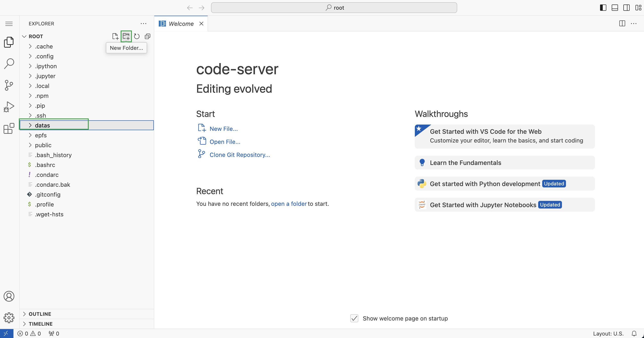Click the root command center search box

pos(334,8)
